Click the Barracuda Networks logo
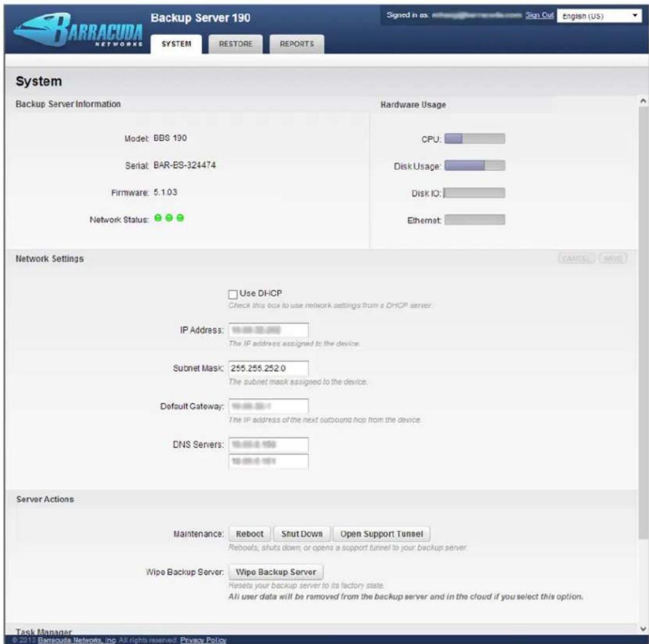 (79, 29)
